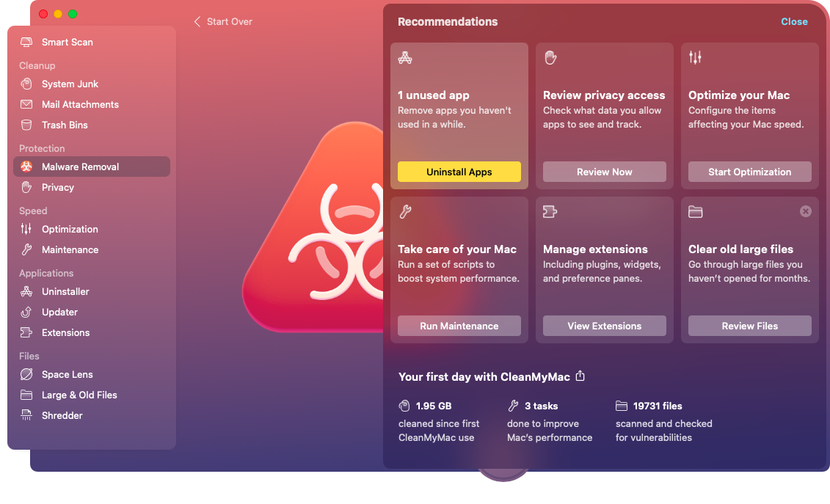Viewport: 830px width, 504px height.
Task: Click the Malware Removal biohazard sidebar icon
Action: click(x=26, y=167)
